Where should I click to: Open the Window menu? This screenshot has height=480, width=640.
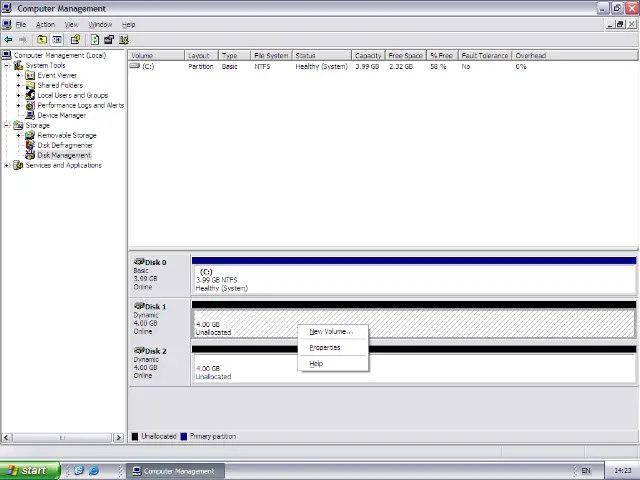pos(100,24)
